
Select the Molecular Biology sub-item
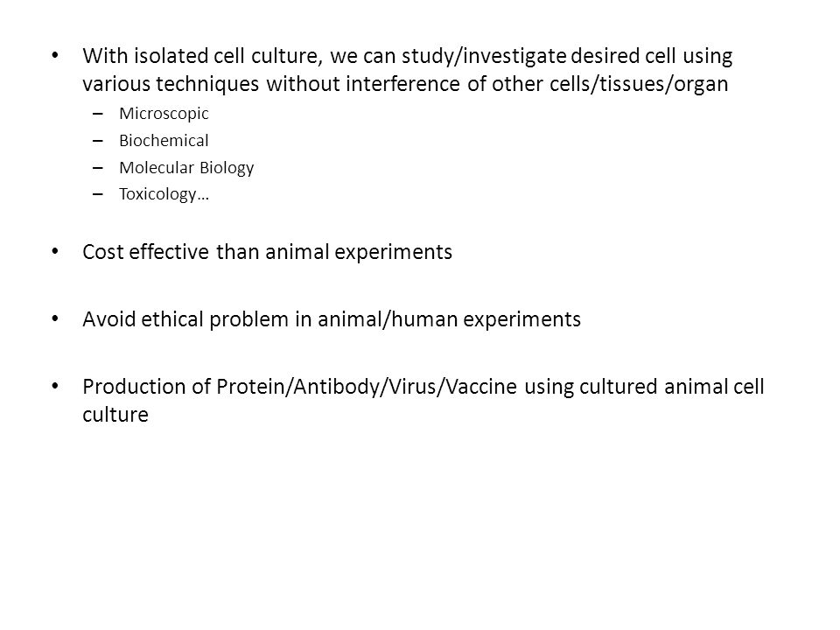click(x=185, y=168)
